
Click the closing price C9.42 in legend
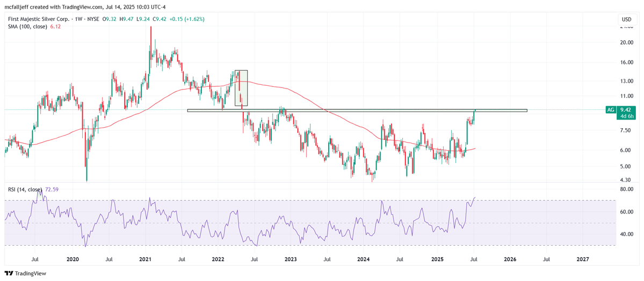coord(158,19)
